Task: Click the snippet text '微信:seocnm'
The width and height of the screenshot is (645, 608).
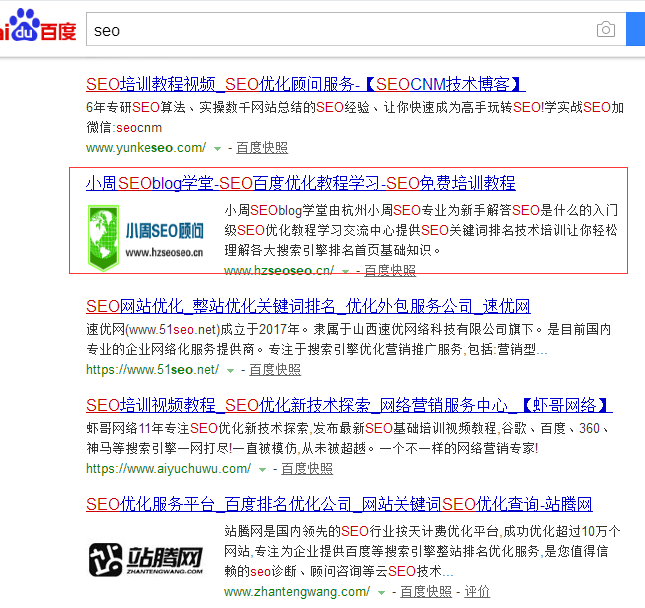Action: [124, 128]
